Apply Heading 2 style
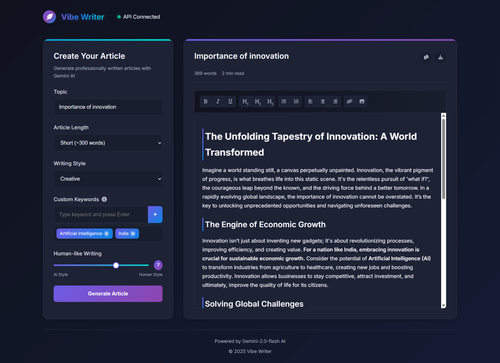This screenshot has height=363, width=500. 257,101
